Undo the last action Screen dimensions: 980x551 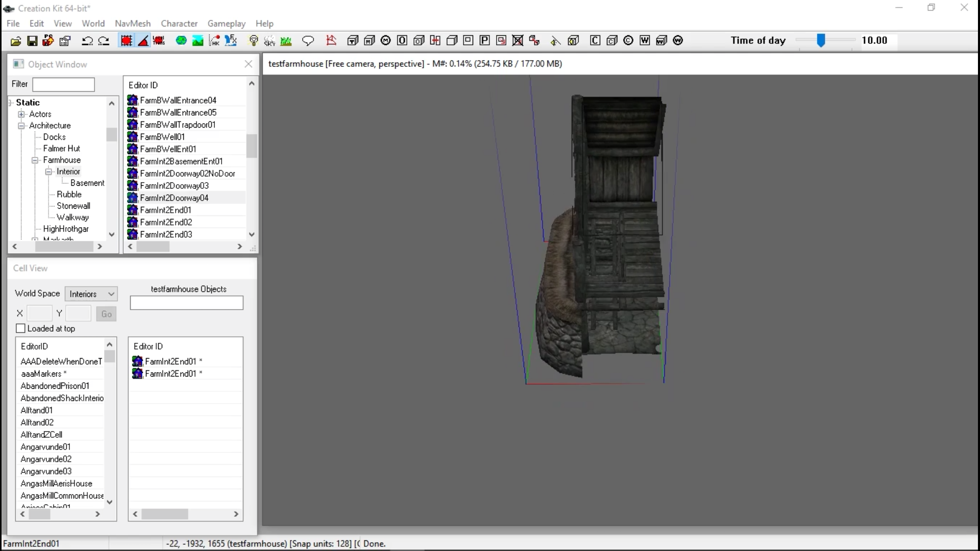click(87, 41)
